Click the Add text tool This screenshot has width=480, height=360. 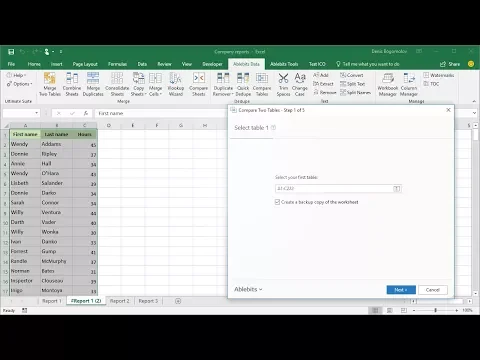click(x=321, y=75)
